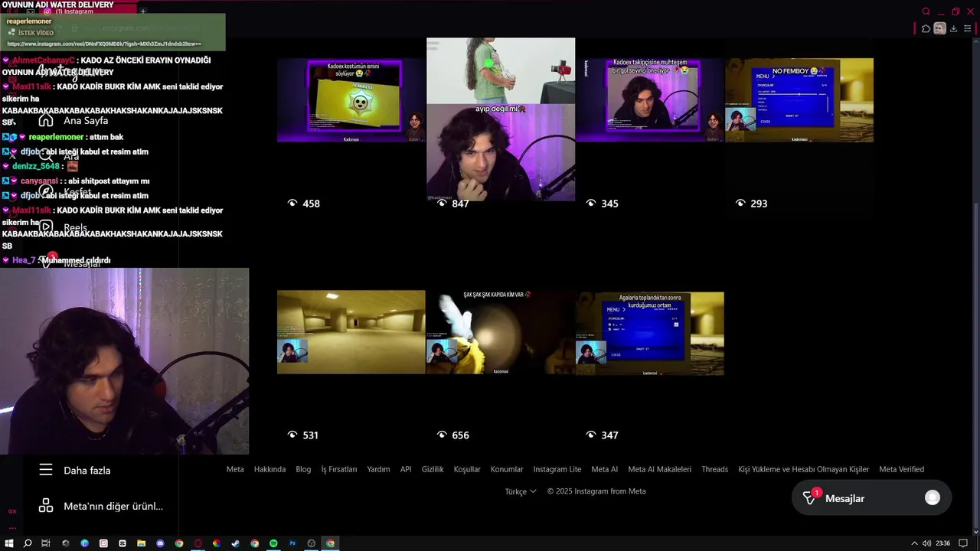This screenshot has height=551, width=980.
Task: Open the 'ayıp değil mi' reel thumbnail
Action: (501, 119)
